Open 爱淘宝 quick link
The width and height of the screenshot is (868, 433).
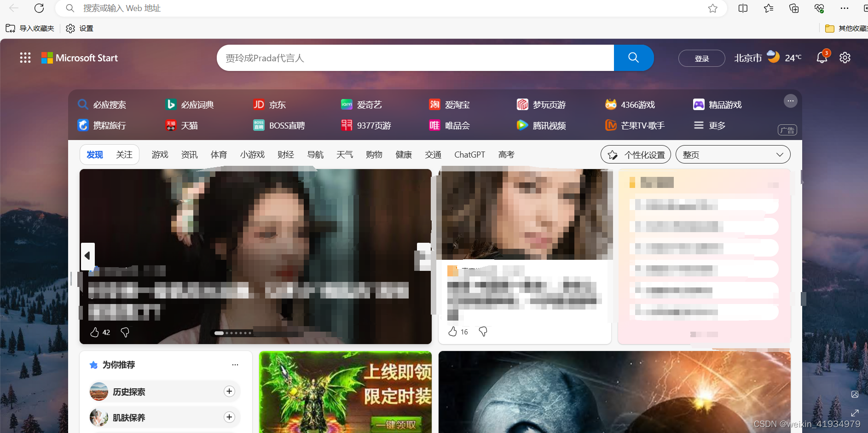pyautogui.click(x=449, y=105)
